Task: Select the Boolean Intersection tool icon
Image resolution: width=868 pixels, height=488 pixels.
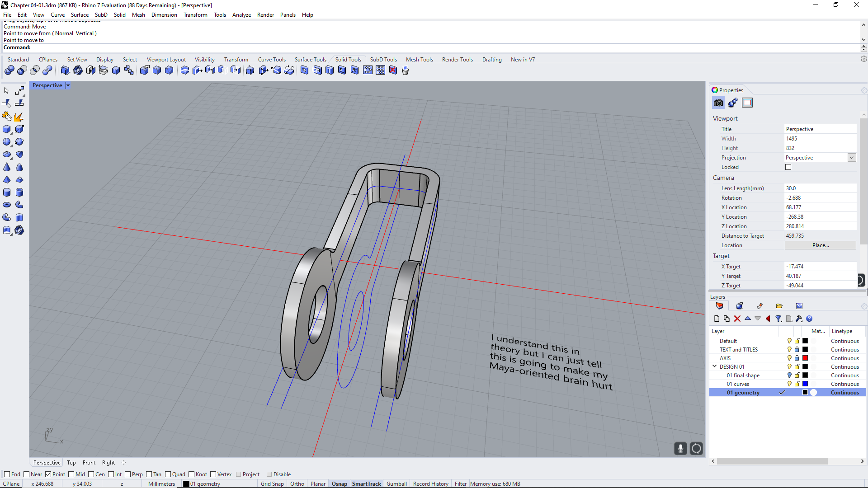Action: 34,70
